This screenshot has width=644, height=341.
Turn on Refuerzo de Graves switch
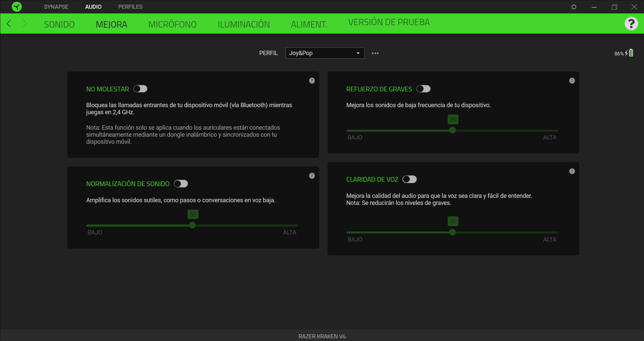(x=423, y=89)
